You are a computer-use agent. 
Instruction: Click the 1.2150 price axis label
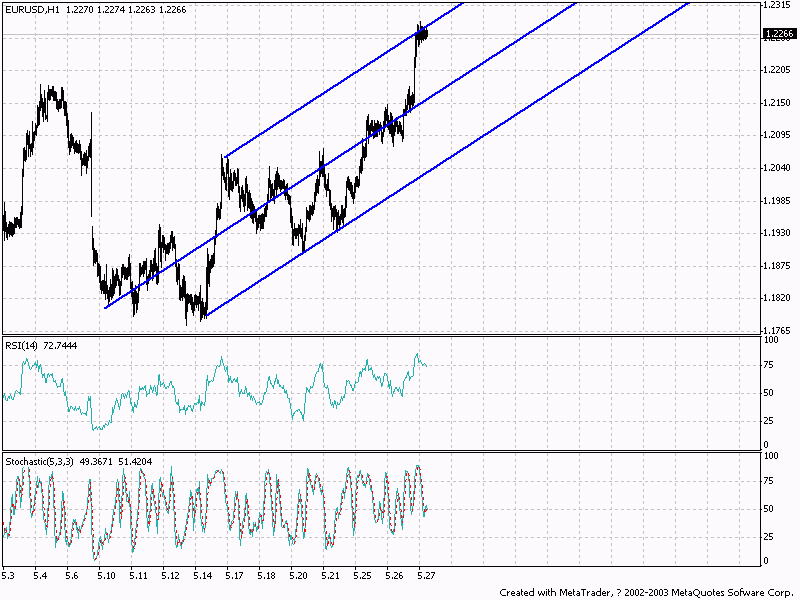pos(777,103)
